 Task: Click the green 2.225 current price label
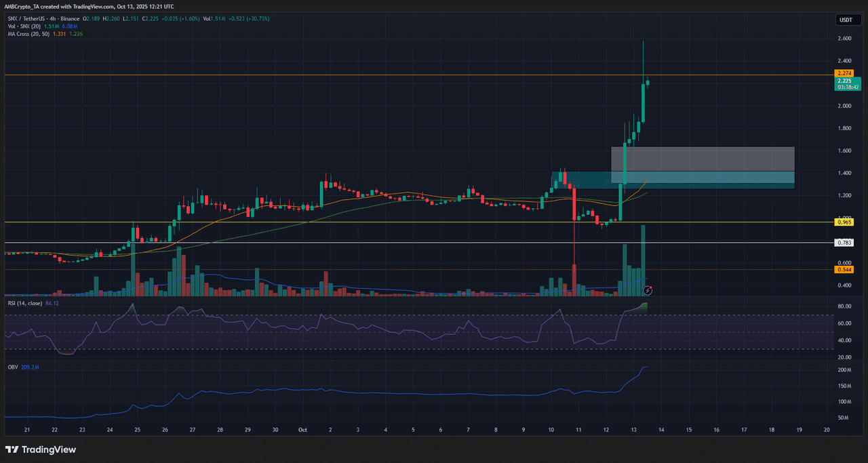point(845,81)
